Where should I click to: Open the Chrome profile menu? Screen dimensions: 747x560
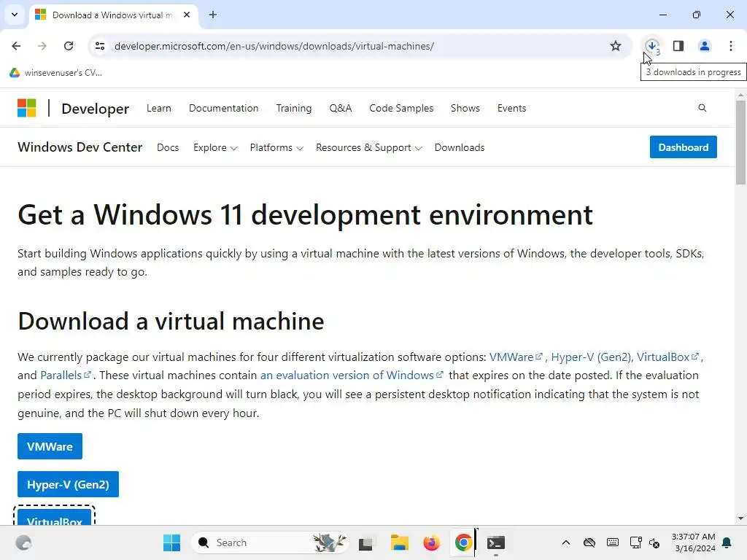pyautogui.click(x=705, y=46)
